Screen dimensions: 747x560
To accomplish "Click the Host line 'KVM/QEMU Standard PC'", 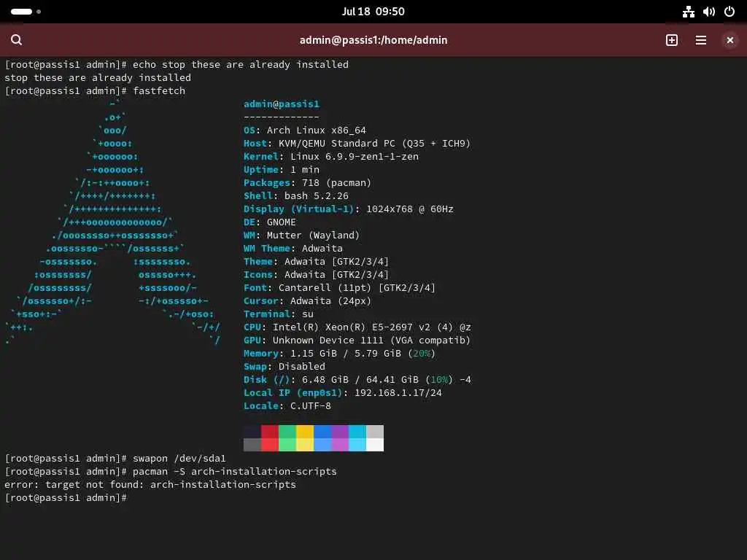I will click(337, 144).
